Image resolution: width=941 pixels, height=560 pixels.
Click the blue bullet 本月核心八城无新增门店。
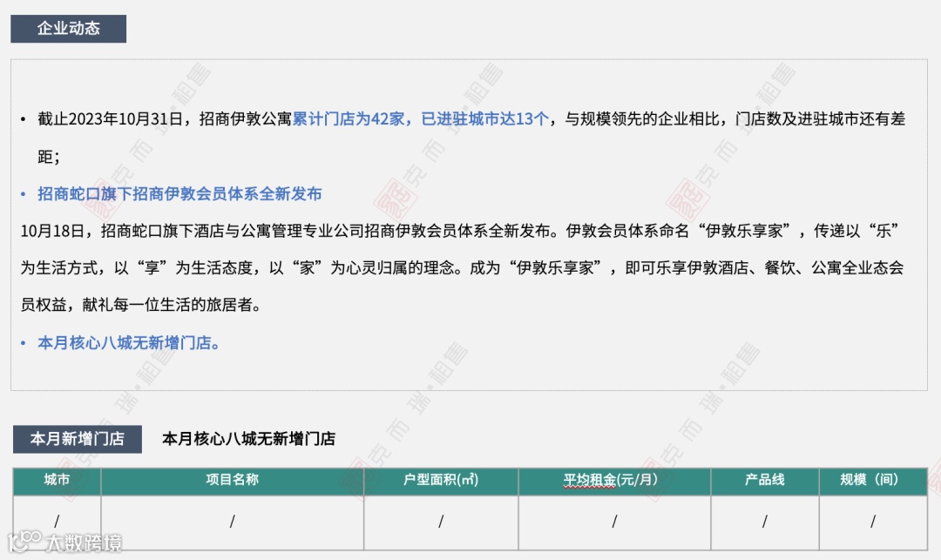[129, 343]
